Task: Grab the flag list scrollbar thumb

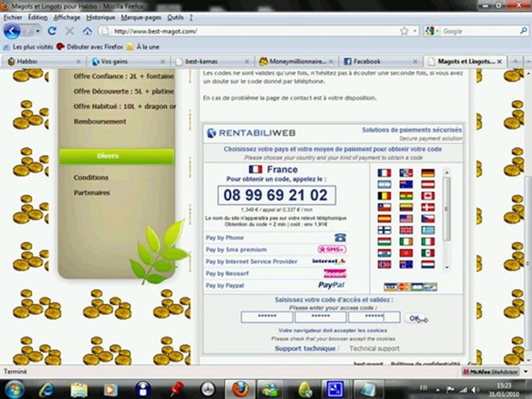Action: [x=447, y=209]
